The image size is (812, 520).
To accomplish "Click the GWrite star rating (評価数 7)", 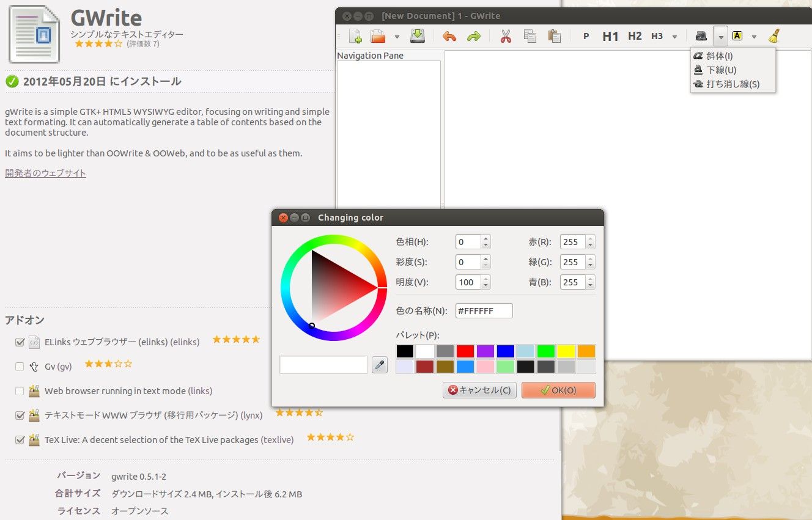I will 98,44.
